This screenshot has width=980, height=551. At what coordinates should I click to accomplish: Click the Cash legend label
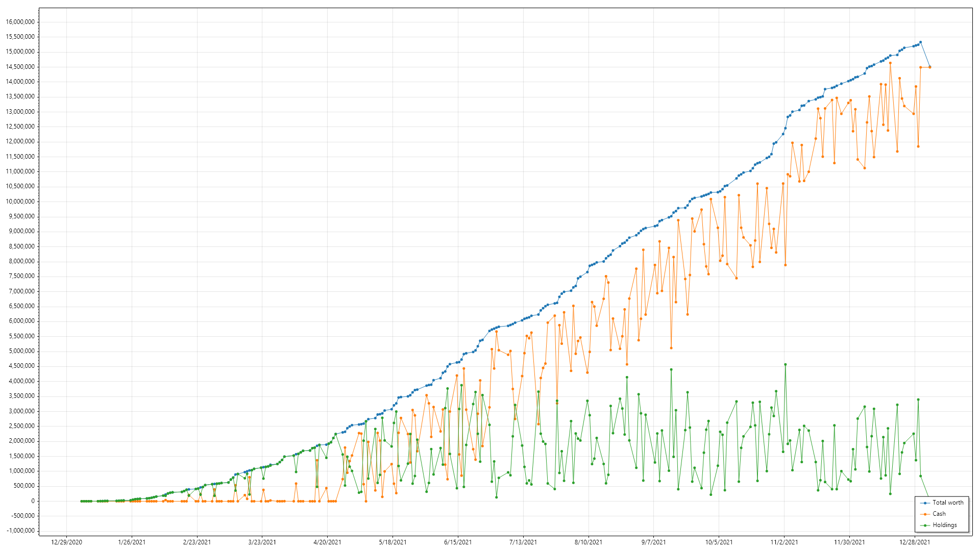pos(939,514)
